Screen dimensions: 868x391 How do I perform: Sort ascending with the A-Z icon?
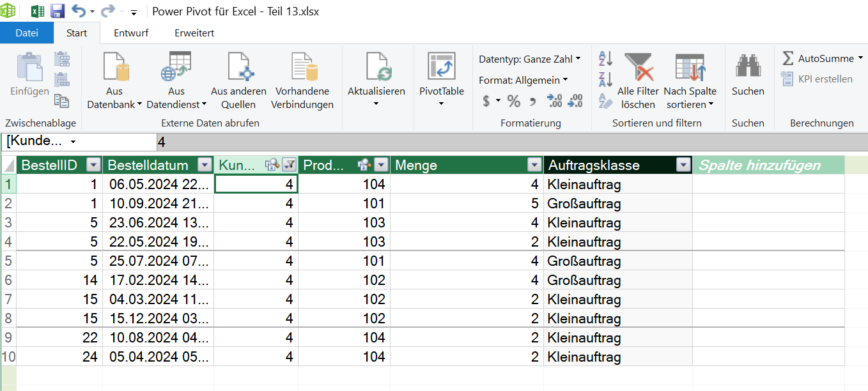(605, 59)
